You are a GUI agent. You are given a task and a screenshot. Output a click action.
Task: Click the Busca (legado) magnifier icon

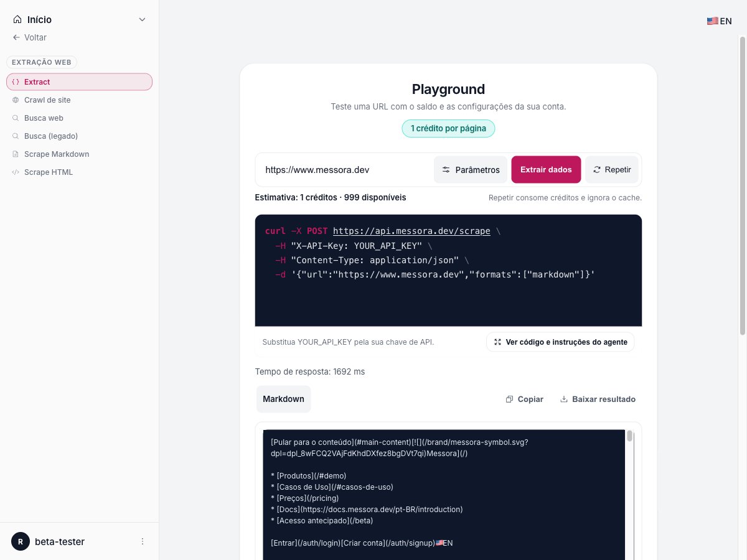click(x=16, y=136)
